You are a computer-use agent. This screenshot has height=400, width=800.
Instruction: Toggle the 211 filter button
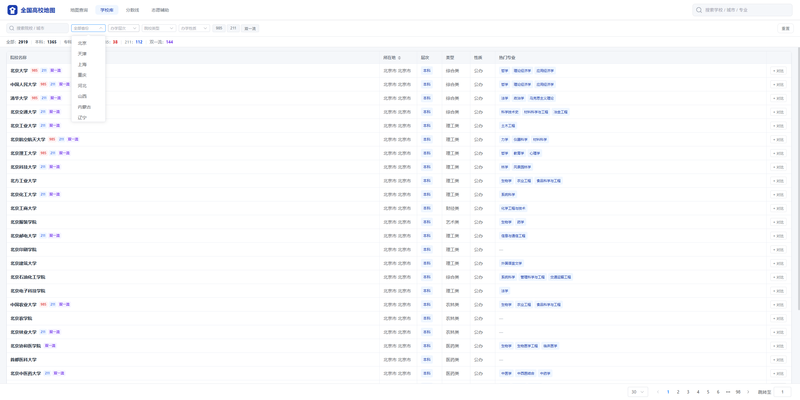[x=233, y=28]
